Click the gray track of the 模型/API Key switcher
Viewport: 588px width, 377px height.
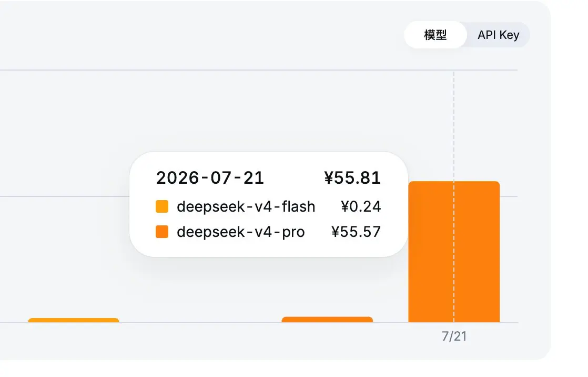(467, 35)
